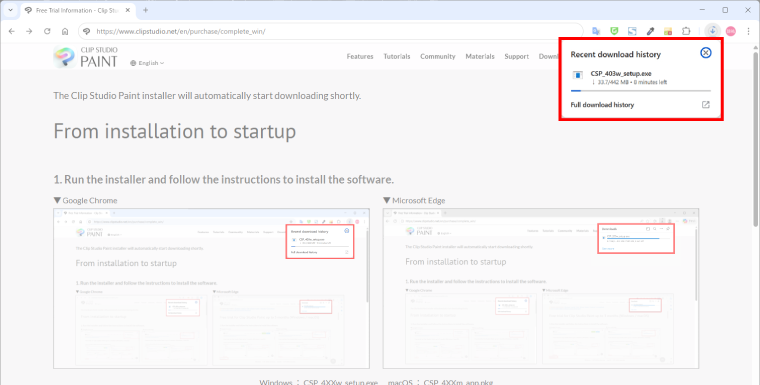Open the Support menu item
This screenshot has width=760, height=385.
point(517,56)
